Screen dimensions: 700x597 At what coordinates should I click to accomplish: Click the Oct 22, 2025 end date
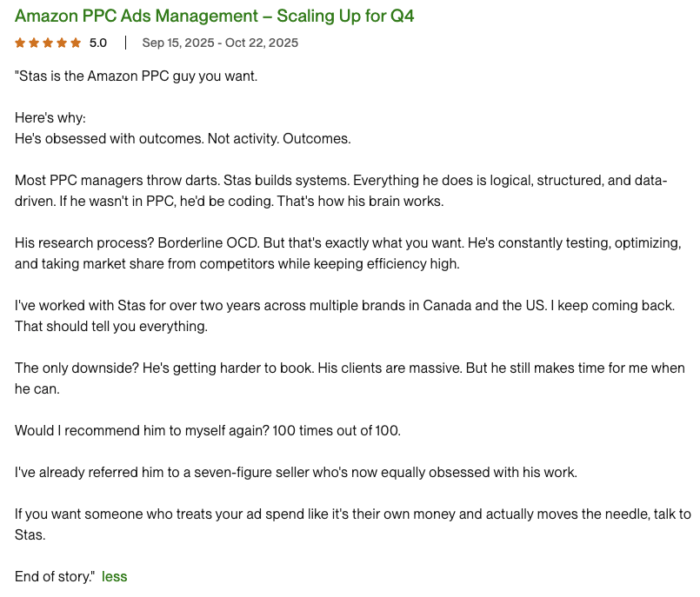(x=263, y=42)
